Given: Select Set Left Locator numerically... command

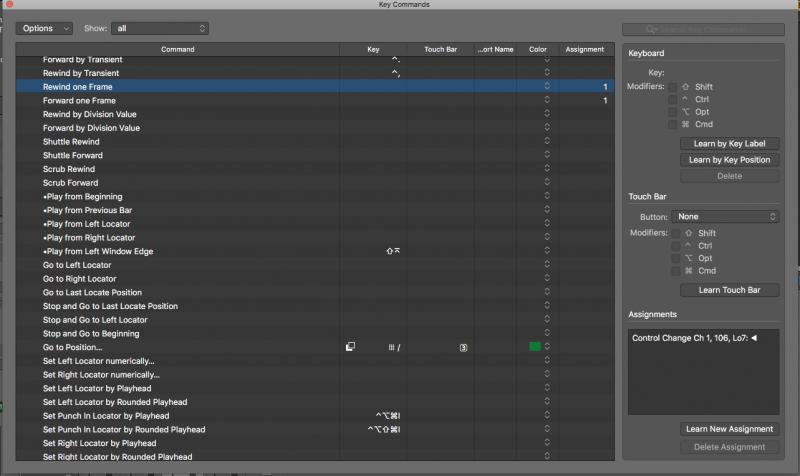Looking at the screenshot, I should pyautogui.click(x=315, y=361).
